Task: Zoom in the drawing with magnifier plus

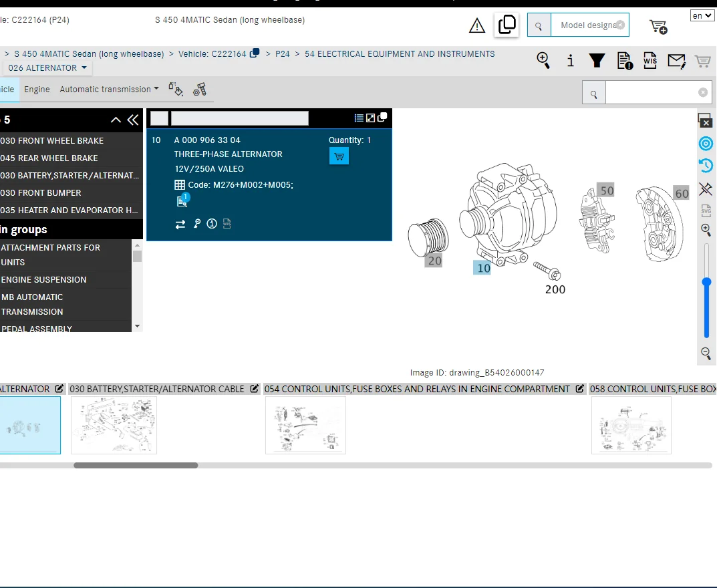Action: [706, 230]
